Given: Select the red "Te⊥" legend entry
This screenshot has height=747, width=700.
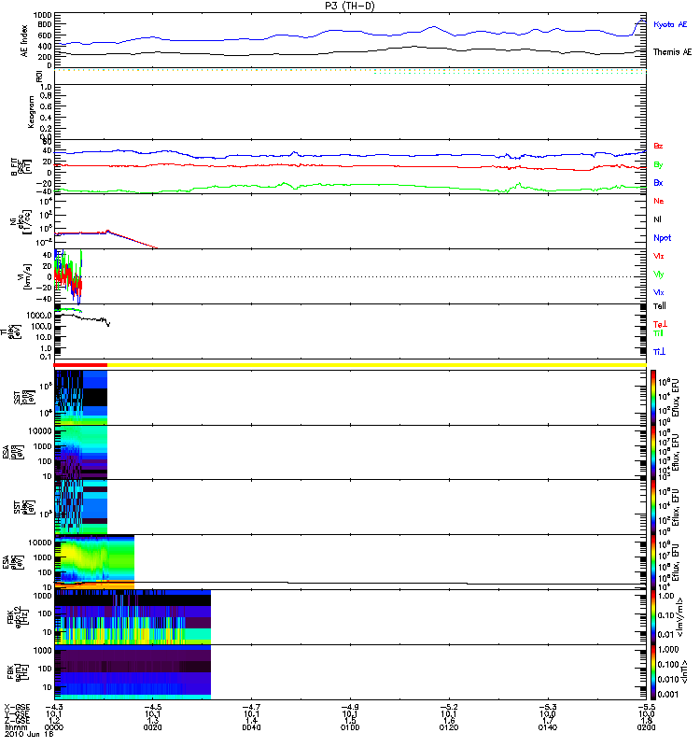Looking at the screenshot, I should [660, 324].
